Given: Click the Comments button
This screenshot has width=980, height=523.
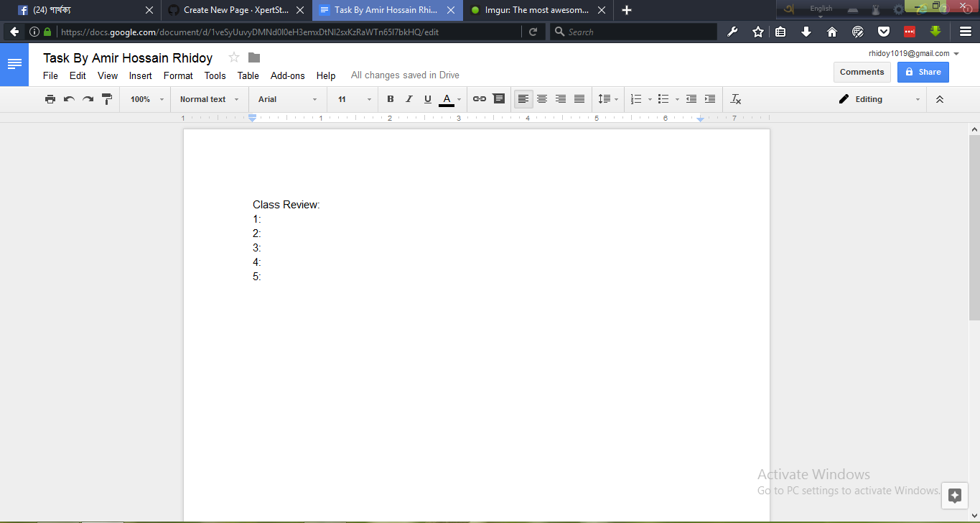Looking at the screenshot, I should coord(862,72).
